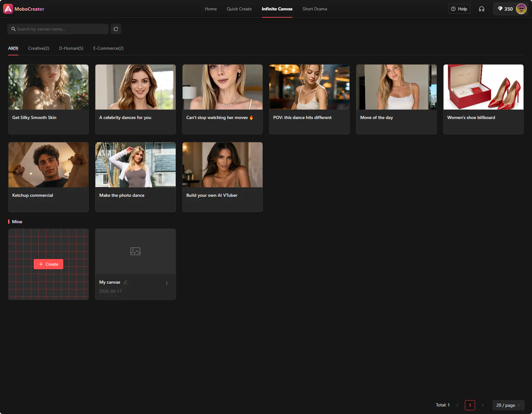Open the Quick Create tab
Image resolution: width=532 pixels, height=414 pixels.
(x=239, y=9)
